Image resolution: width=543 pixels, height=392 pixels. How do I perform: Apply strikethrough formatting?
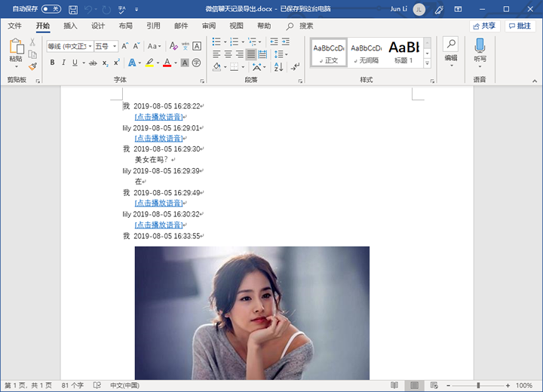tap(93, 63)
